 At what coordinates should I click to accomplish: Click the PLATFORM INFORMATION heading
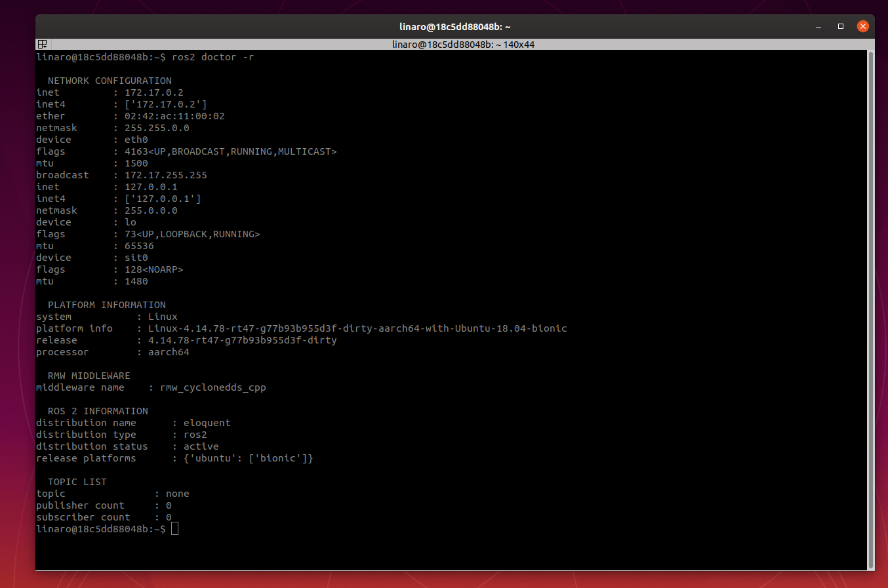coord(106,305)
